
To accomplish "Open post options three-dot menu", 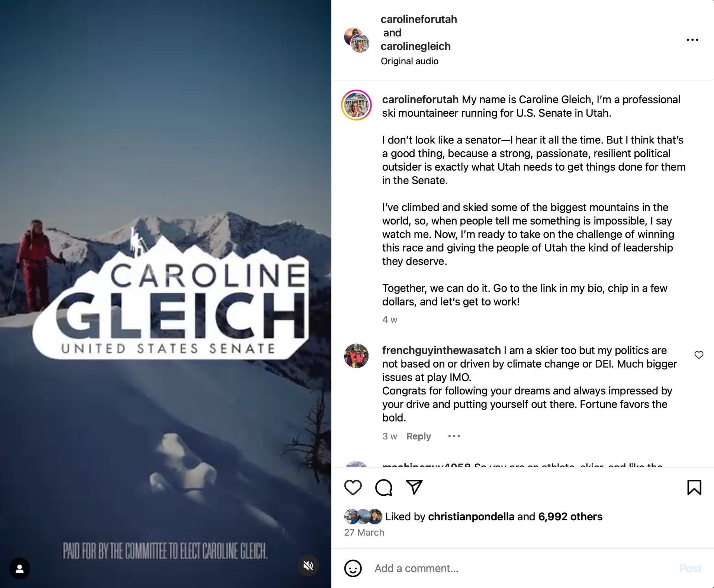I will 692,40.
